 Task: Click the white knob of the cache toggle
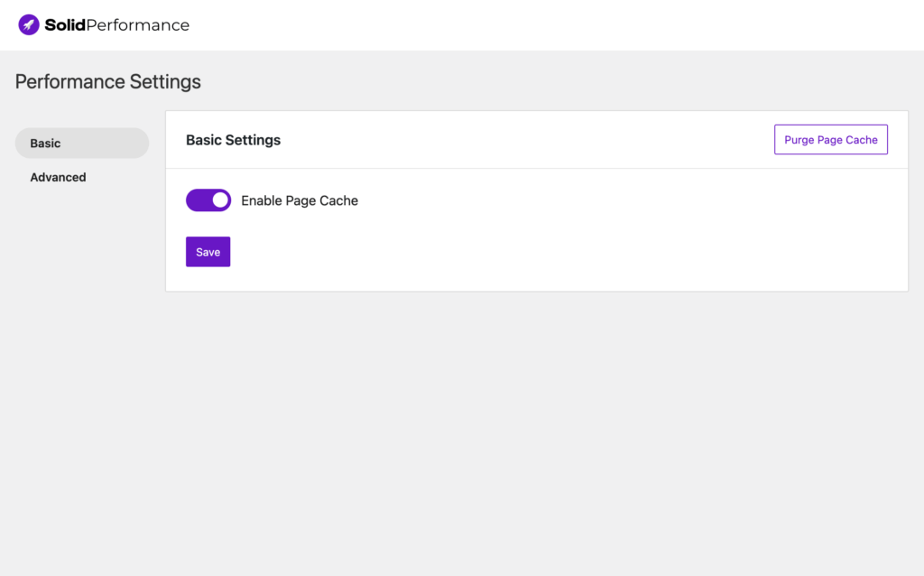(x=220, y=200)
